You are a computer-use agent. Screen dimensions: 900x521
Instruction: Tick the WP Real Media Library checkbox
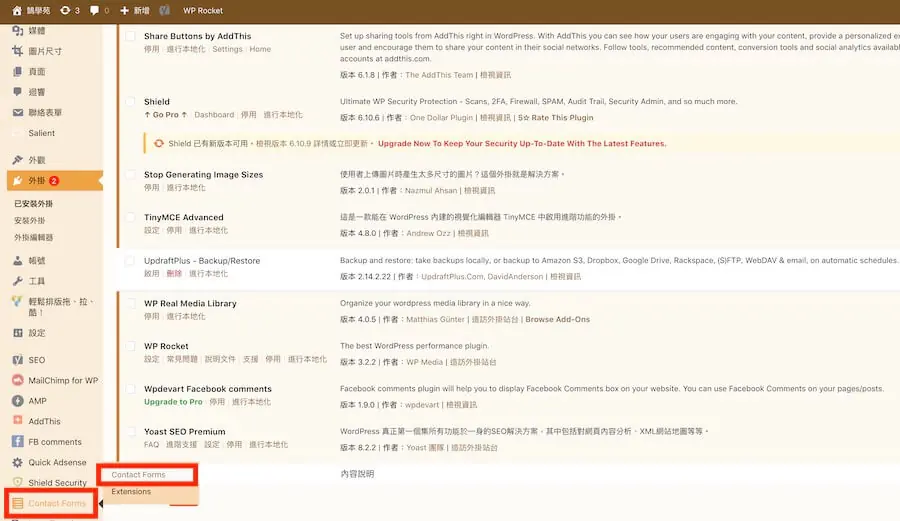(131, 304)
